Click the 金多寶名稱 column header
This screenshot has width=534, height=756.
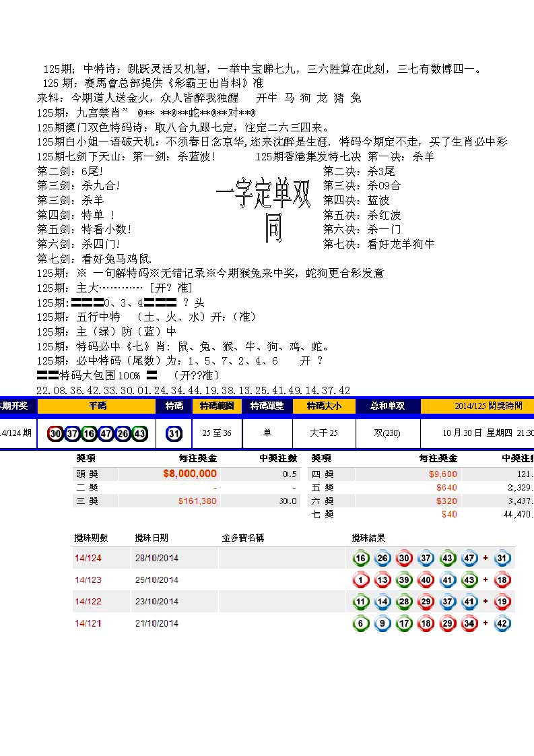click(243, 538)
